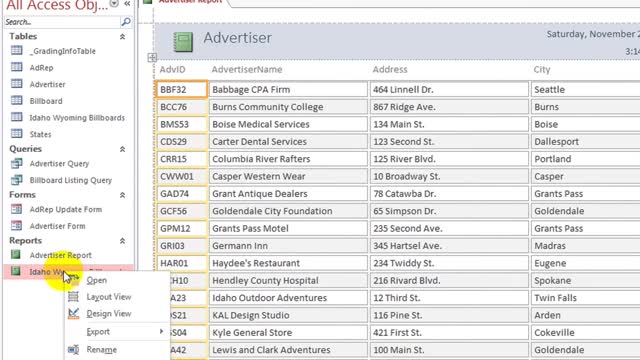Click the Idaho Wyoming Billboards table icon
The height and width of the screenshot is (360, 640).
pos(17,117)
